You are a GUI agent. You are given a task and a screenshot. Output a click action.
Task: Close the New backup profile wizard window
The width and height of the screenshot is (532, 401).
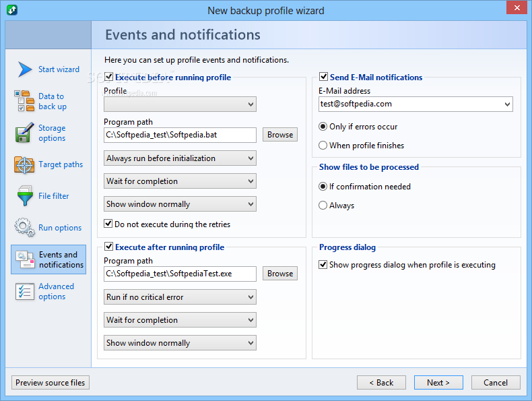click(517, 7)
